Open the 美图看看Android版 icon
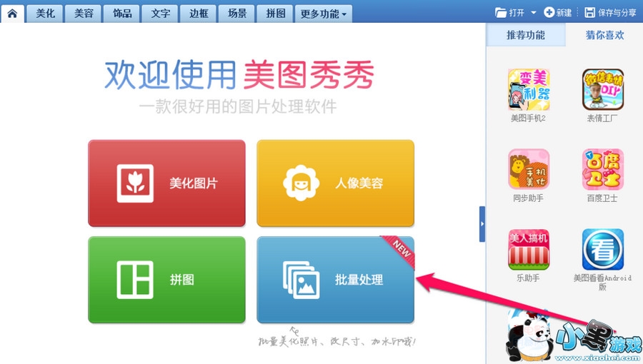 [x=603, y=249]
